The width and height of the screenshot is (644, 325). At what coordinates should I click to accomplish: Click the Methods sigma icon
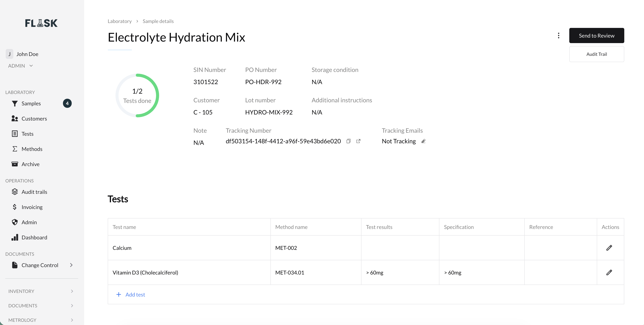click(15, 149)
